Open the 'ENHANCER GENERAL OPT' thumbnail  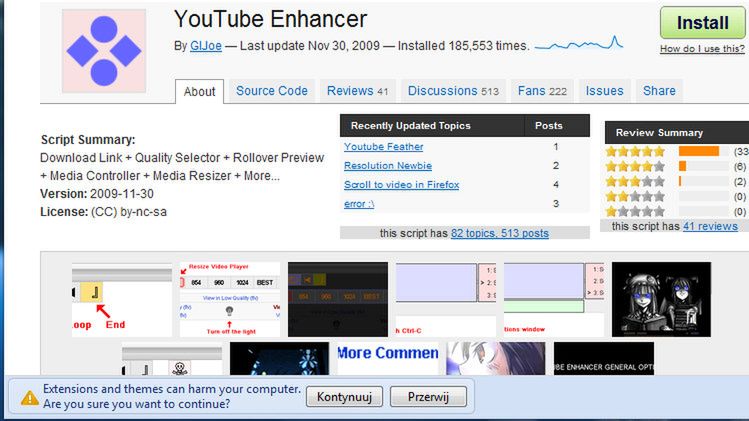pyautogui.click(x=604, y=358)
